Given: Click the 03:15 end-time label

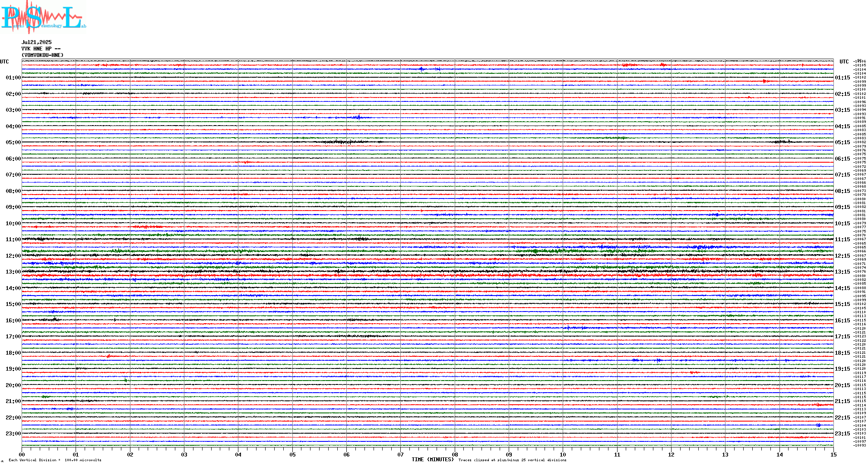Looking at the screenshot, I should pyautogui.click(x=843, y=110).
